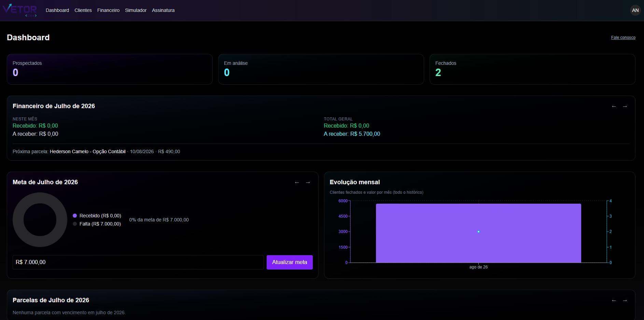Open the AN user avatar menu
The width and height of the screenshot is (644, 320).
pos(635,10)
